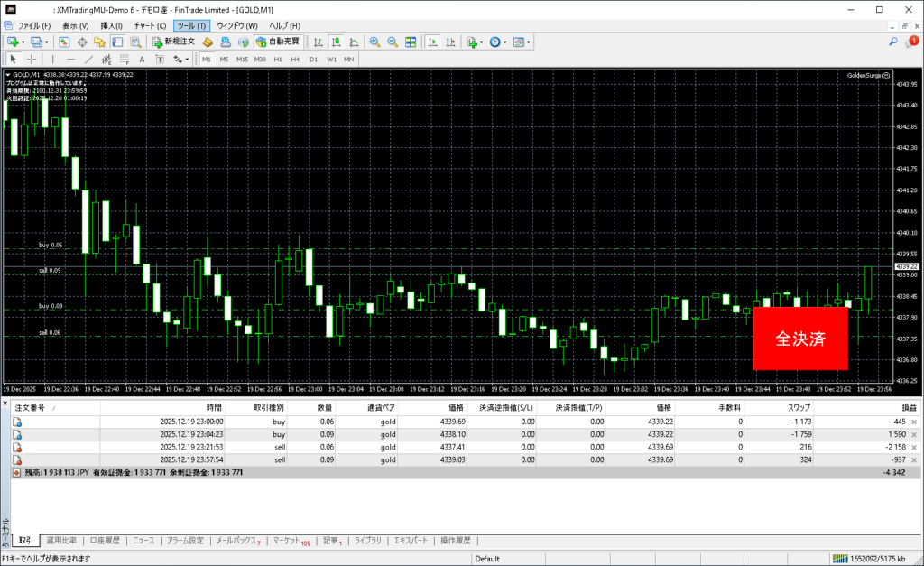The height and width of the screenshot is (566, 924).
Task: Select the text label tool
Action: pos(140,59)
